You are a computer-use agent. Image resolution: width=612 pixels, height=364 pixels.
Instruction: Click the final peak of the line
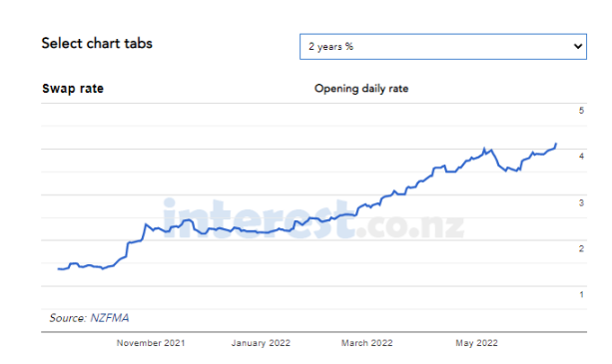pyautogui.click(x=556, y=145)
